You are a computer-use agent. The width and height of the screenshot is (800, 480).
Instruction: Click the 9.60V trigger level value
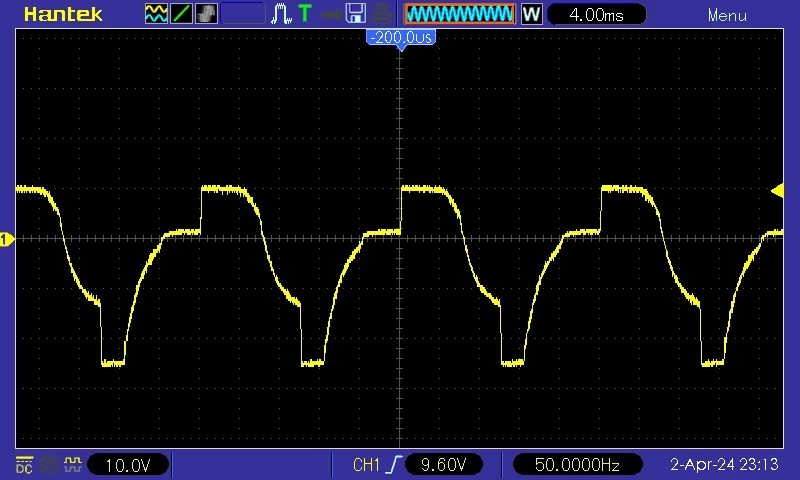[x=443, y=465]
